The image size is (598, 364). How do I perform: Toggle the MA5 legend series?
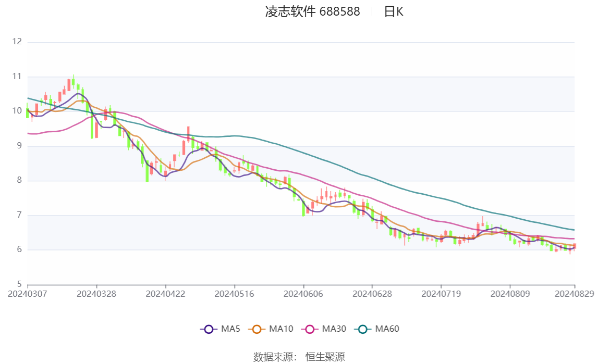click(220, 329)
